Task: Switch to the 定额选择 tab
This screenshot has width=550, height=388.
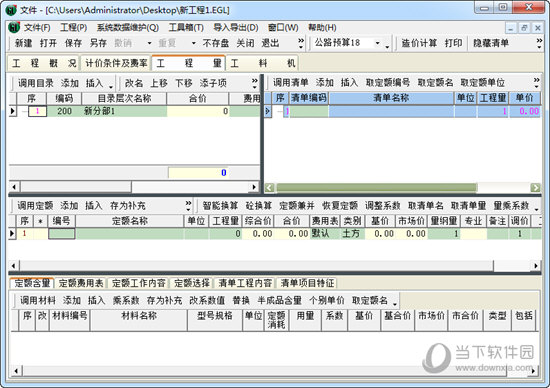Action: [192, 283]
